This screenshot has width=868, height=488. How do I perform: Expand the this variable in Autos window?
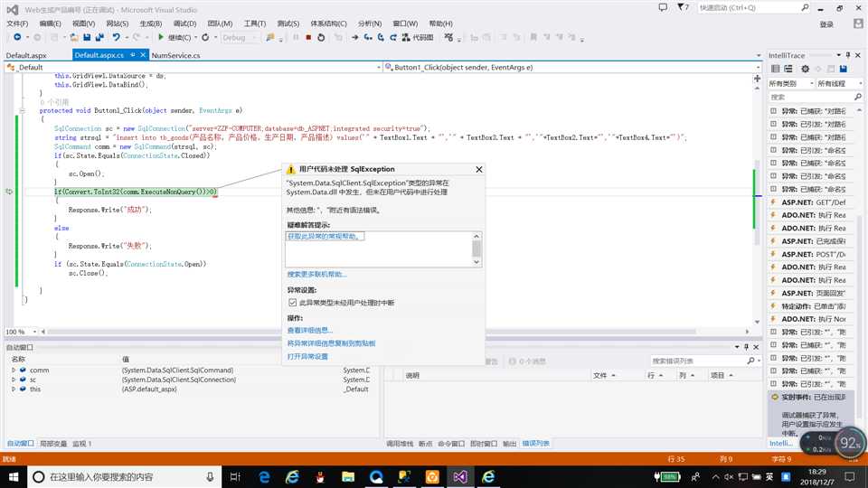click(x=14, y=389)
